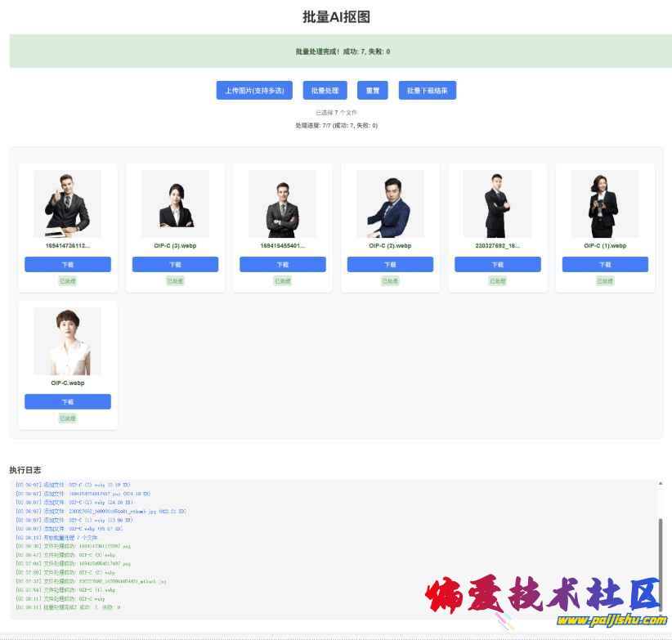Open the thumbnail of the man pointing at the desk
672x640 pixels.
tap(67, 204)
